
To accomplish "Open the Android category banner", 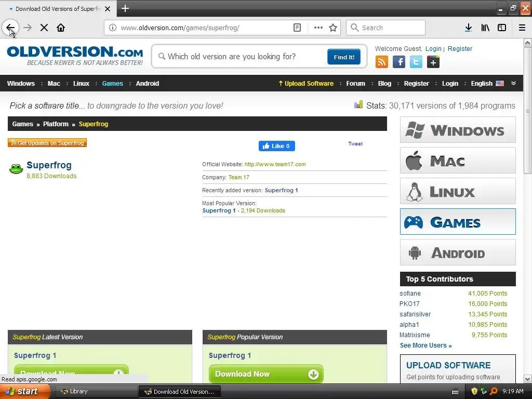I will (x=458, y=252).
